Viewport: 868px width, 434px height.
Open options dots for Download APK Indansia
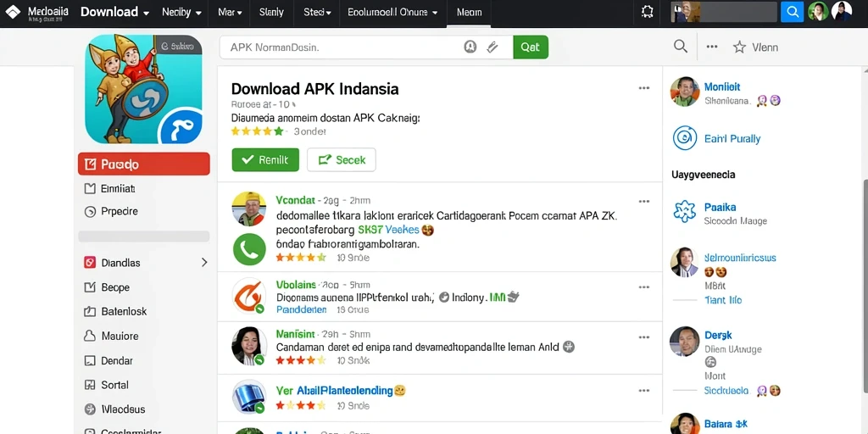[644, 88]
